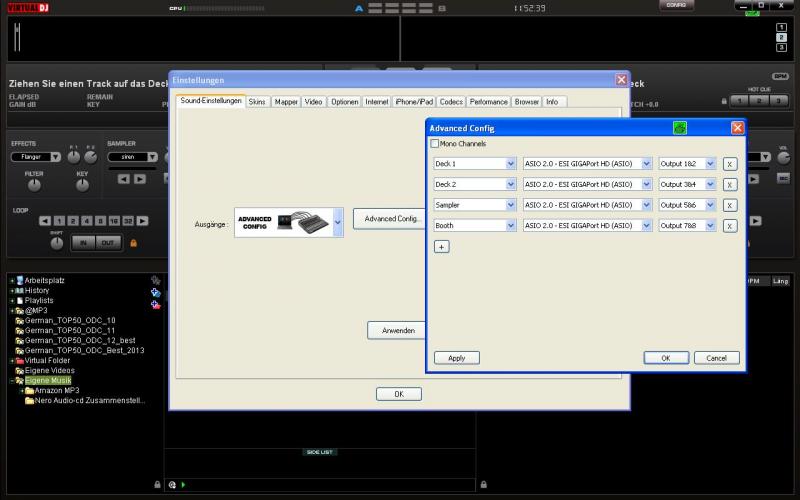Click the KEY knob on left deck
Viewport: 800px width, 500px height.
coord(82,186)
